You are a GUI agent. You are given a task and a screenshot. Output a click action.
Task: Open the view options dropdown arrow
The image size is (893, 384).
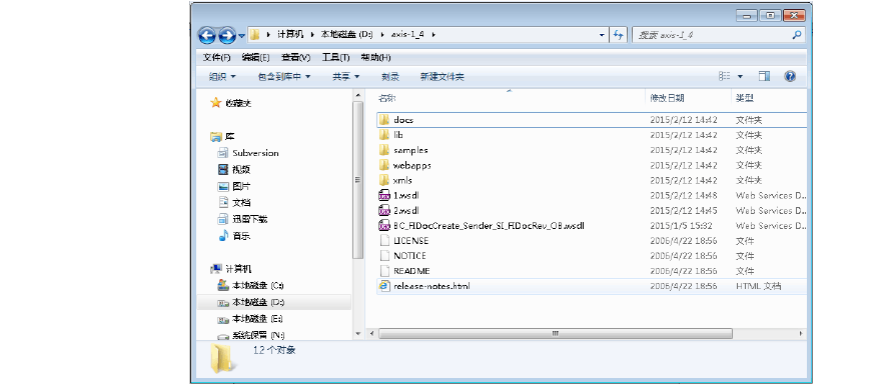pyautogui.click(x=740, y=76)
